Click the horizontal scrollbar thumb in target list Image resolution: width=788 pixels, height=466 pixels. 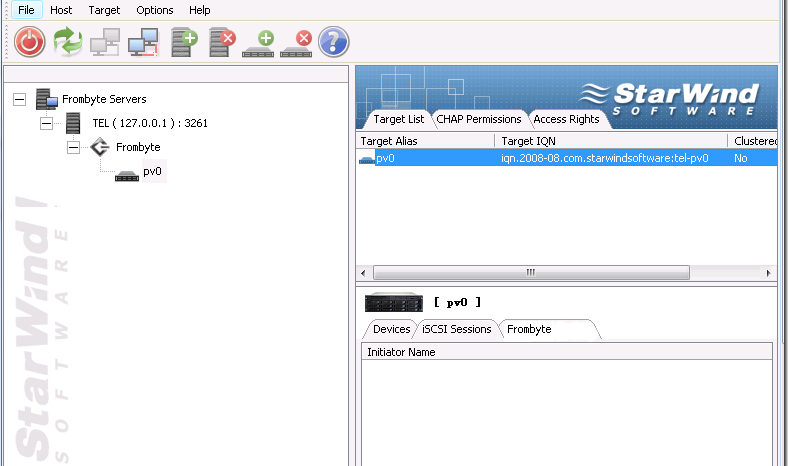531,273
